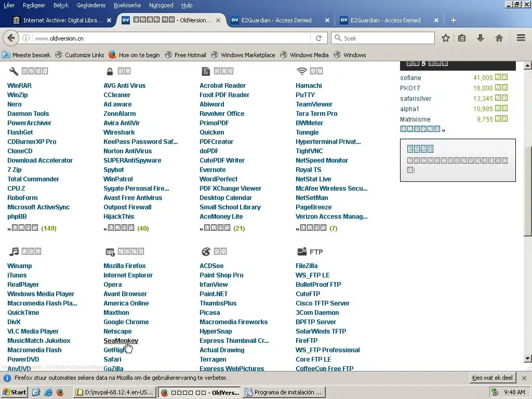Viewport: 532px width, 399px height.
Task: Dismiss the Firefox data notification bar
Action: coord(524,378)
